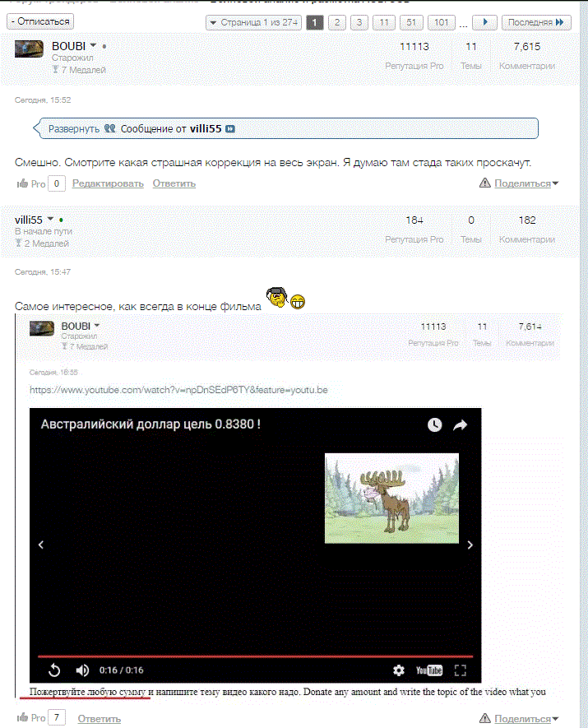Click warning report icon on villi55's post

[484, 718]
